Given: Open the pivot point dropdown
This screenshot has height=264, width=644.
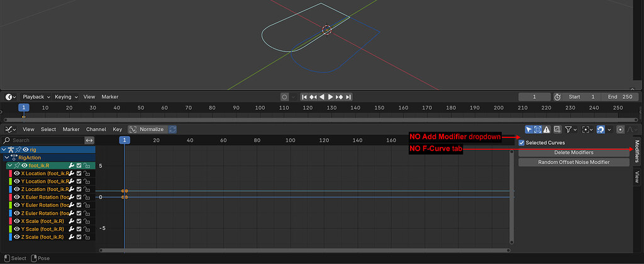Looking at the screenshot, I should tap(588, 129).
